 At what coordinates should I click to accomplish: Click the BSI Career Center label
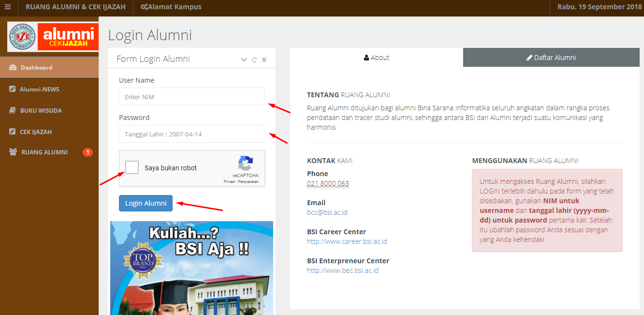pos(337,232)
